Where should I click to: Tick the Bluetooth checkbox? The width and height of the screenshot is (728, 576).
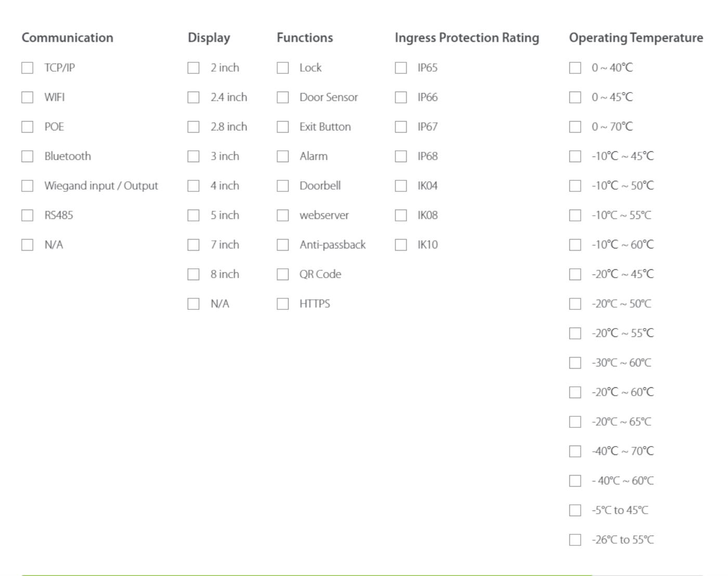[28, 156]
